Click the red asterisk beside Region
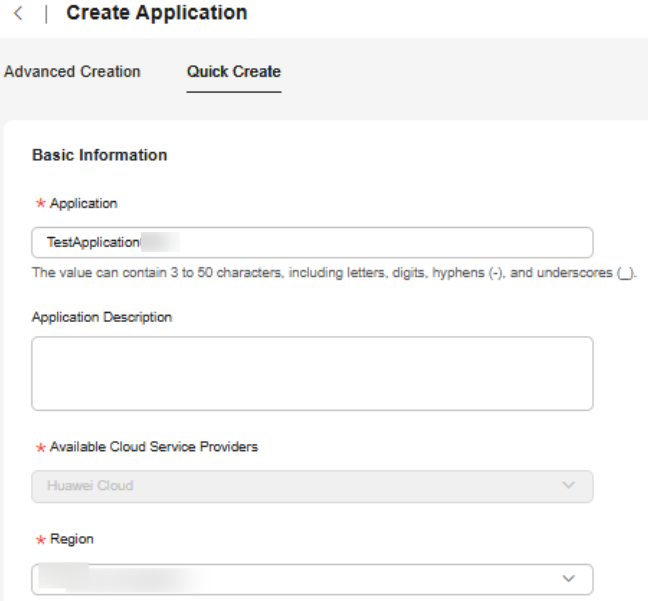The height and width of the screenshot is (601, 648). click(x=40, y=540)
